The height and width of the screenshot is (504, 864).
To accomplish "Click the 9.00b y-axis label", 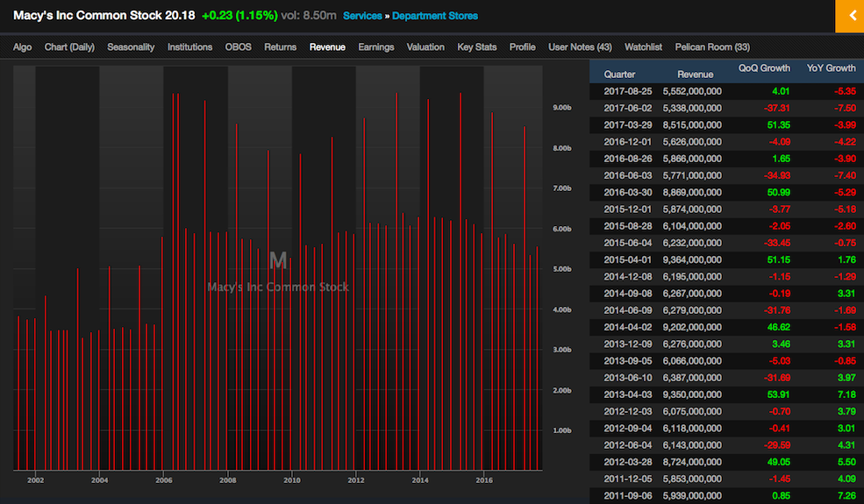I will click(562, 108).
